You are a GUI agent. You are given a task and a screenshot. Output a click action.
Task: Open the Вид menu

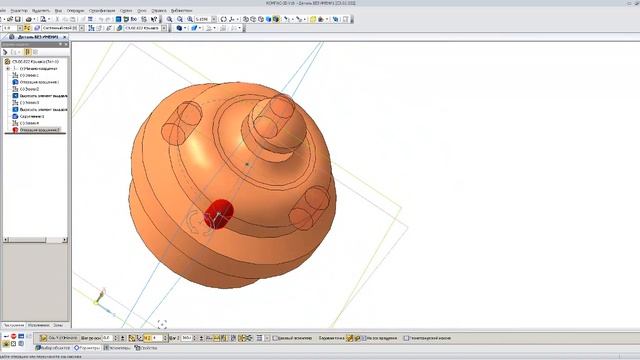point(58,11)
